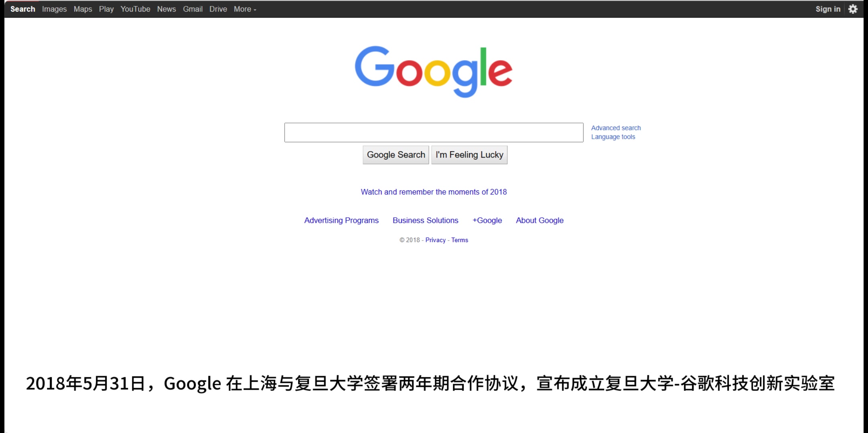Open the +Google link
The image size is (868, 433).
point(487,221)
